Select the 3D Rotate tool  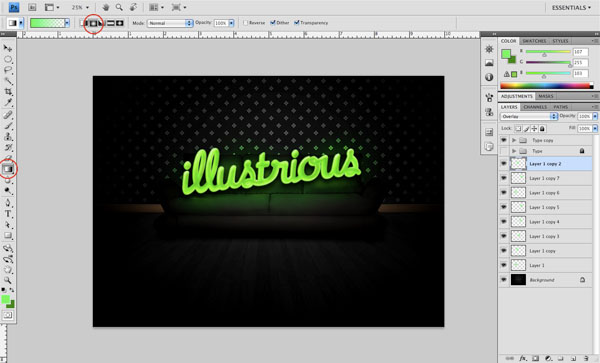point(8,248)
